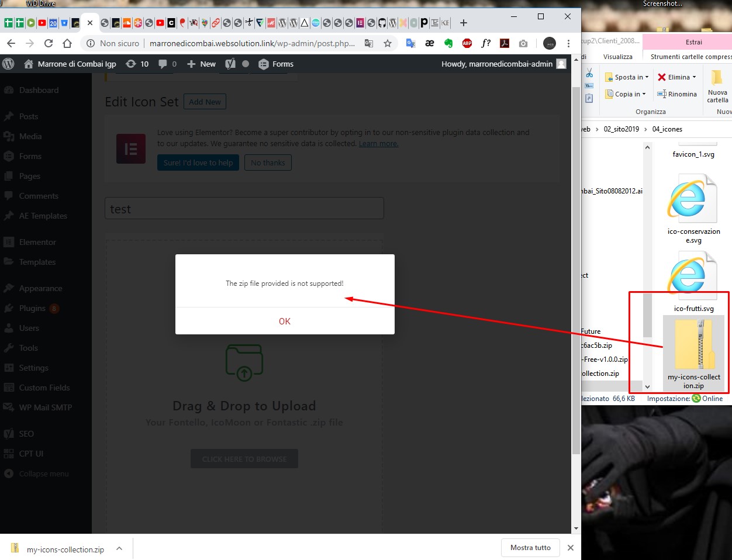
Task: Expand 'Sposta in' dropdown in Explorer
Action: (647, 77)
